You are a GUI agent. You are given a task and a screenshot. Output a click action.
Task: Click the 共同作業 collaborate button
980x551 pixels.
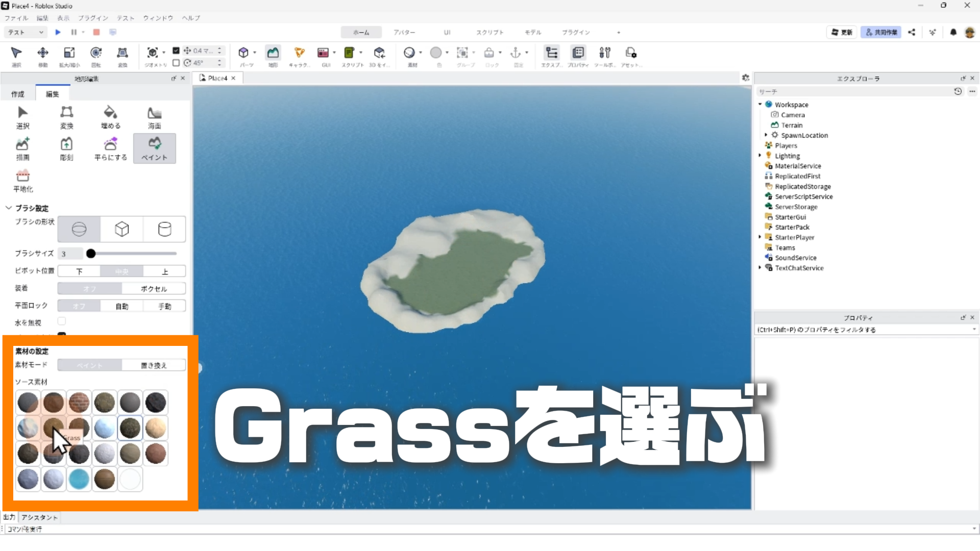(x=881, y=32)
